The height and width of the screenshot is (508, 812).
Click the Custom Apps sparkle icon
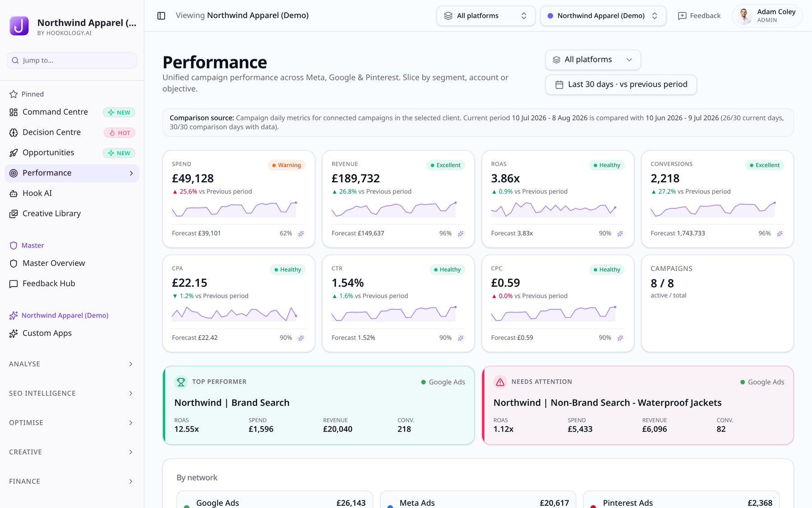tap(14, 333)
